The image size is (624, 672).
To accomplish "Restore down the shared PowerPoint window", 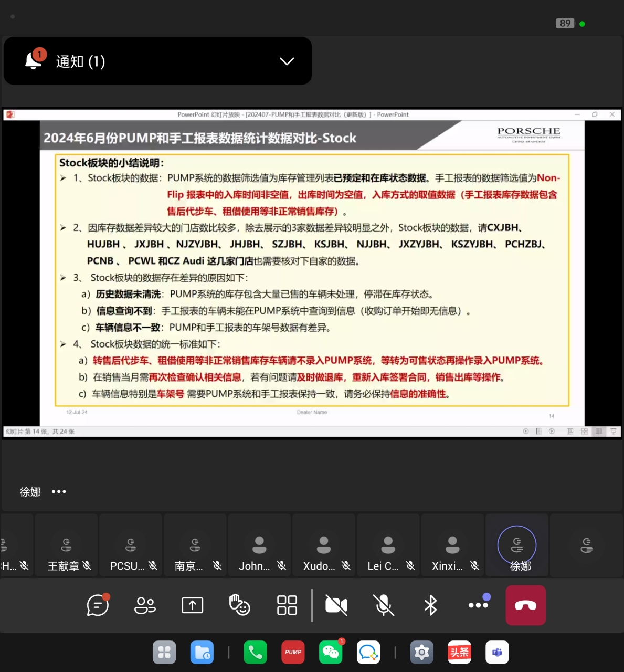I will click(x=595, y=114).
